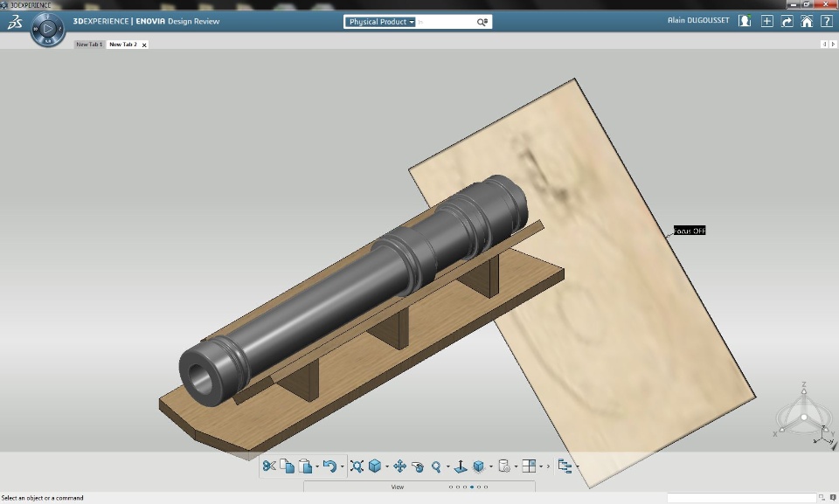The height and width of the screenshot is (504, 839).
Task: Click the tab scroll left arrow
Action: tap(824, 45)
